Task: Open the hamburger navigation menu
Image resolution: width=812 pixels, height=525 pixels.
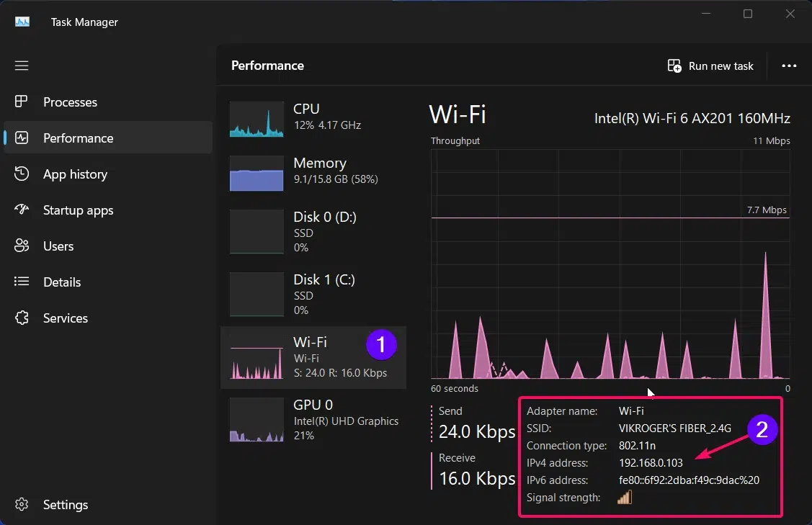Action: point(21,66)
